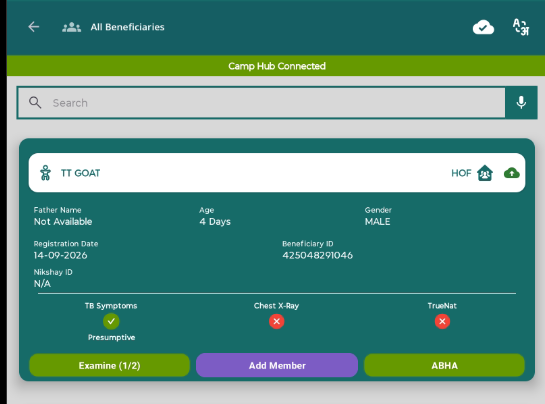Click the Camp Hub Connected banner
Viewport: 545px width, 404px height.
point(276,66)
